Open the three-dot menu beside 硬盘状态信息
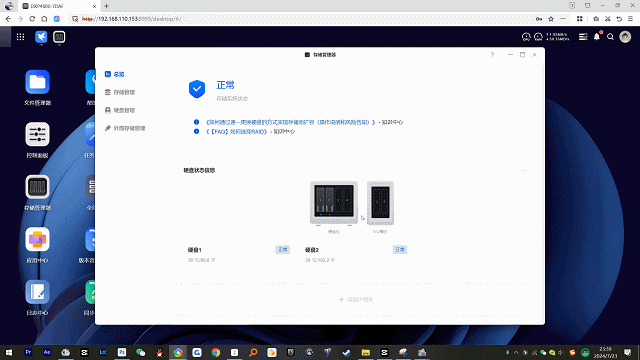 [x=524, y=170]
